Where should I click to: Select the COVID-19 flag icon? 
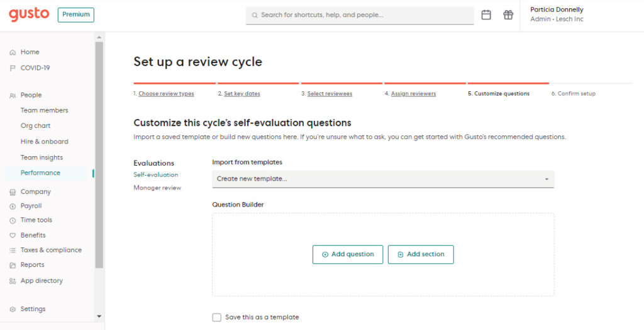[x=13, y=68]
